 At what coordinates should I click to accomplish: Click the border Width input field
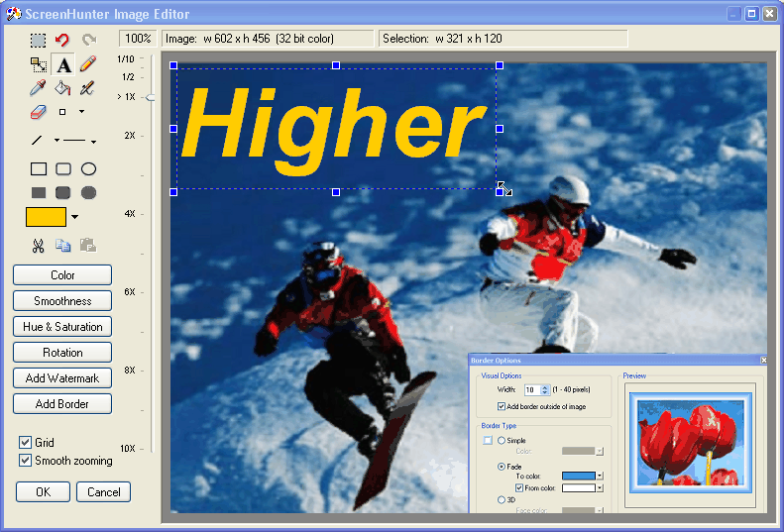531,390
